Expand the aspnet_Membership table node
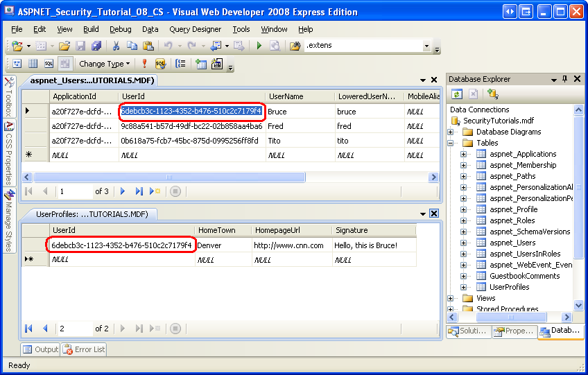 coord(463,166)
